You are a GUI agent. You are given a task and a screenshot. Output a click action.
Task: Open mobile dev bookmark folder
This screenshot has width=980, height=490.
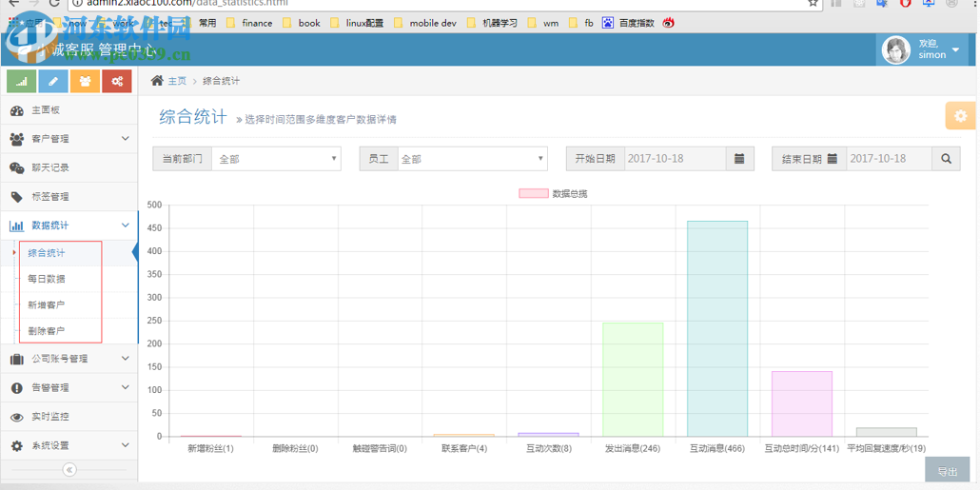pyautogui.click(x=425, y=23)
